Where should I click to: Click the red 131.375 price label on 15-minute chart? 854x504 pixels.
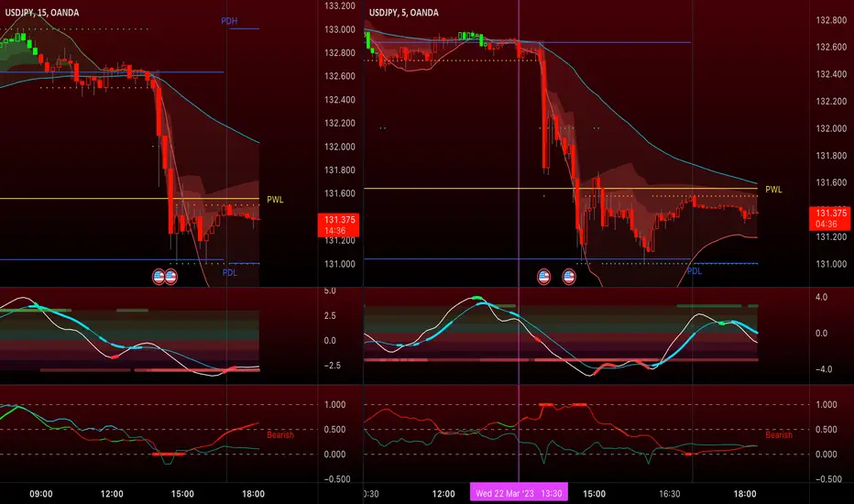coord(338,225)
